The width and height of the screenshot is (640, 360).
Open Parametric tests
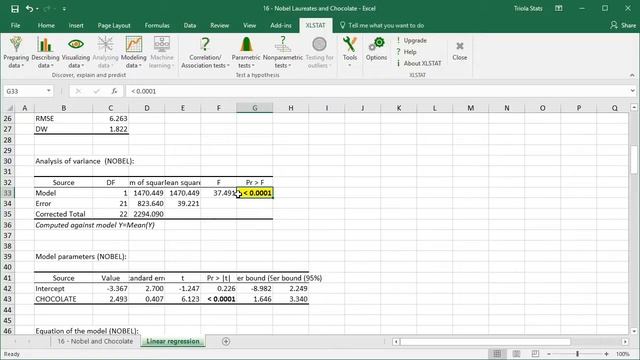[x=246, y=52]
